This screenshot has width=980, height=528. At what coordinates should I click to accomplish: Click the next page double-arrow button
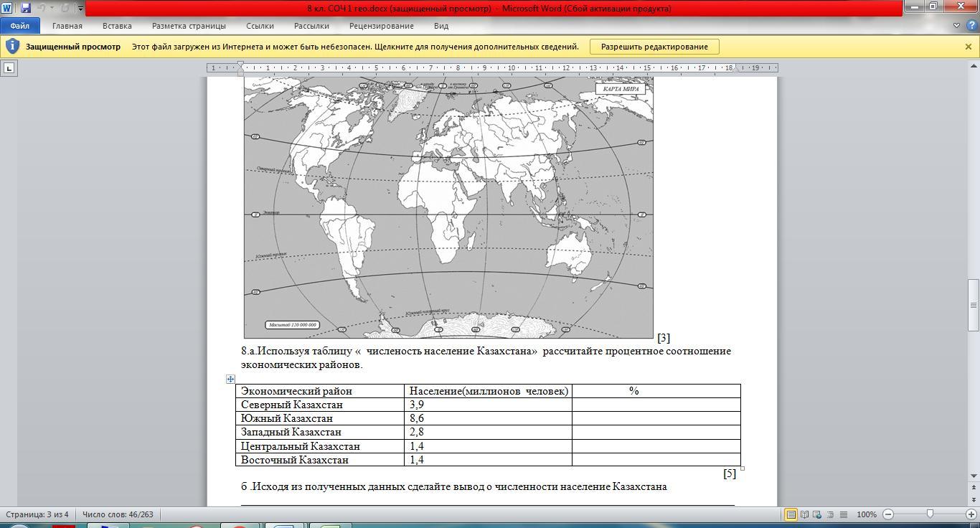(974, 500)
